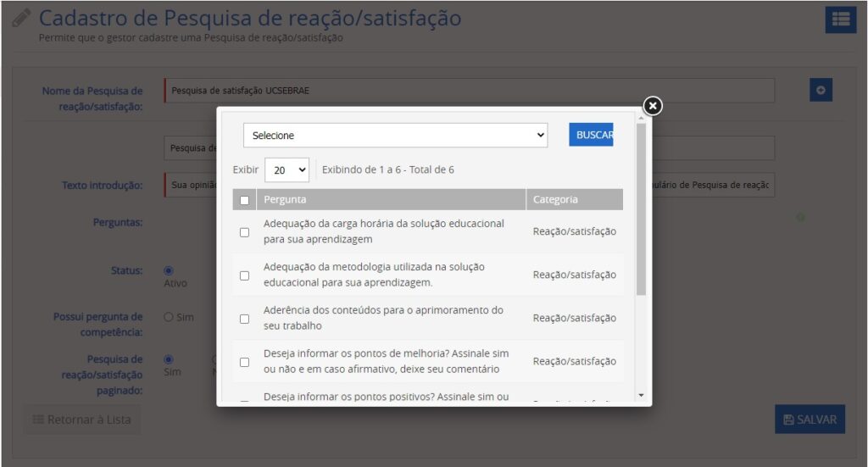Choose Sim for 'Possui pergunta de competência'

pos(169,317)
